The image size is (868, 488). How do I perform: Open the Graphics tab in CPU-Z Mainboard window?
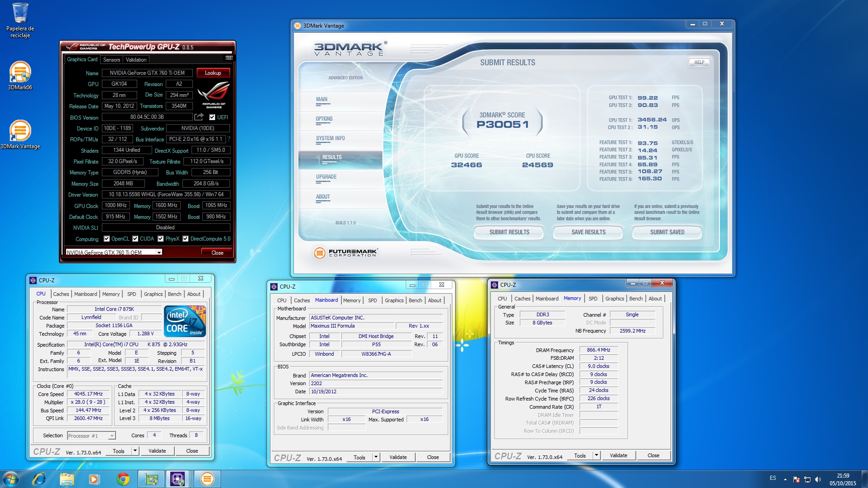tap(394, 300)
